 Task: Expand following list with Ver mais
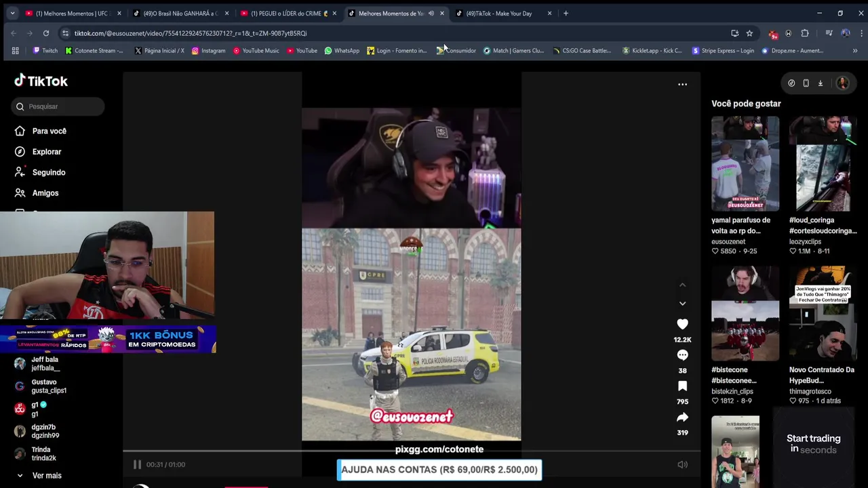(x=40, y=476)
